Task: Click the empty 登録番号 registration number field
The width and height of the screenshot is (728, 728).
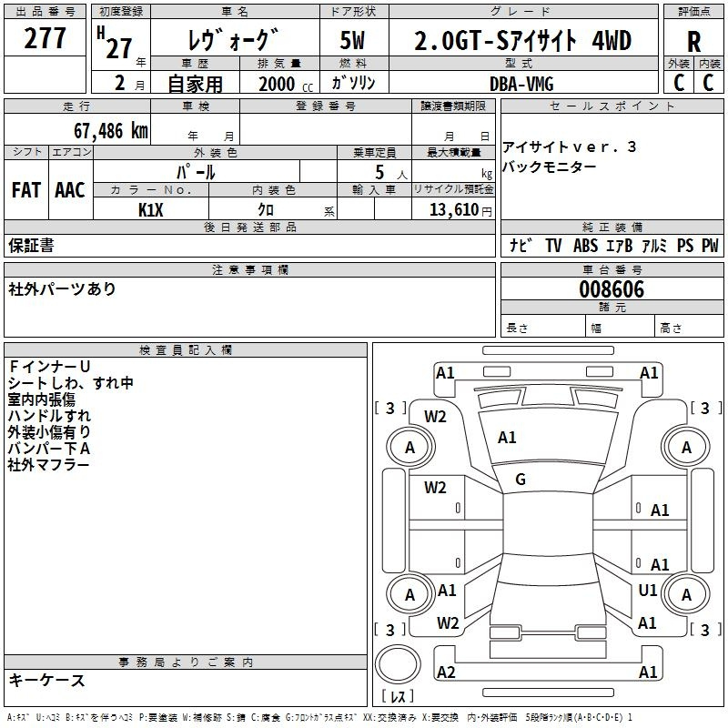Action: tap(326, 128)
